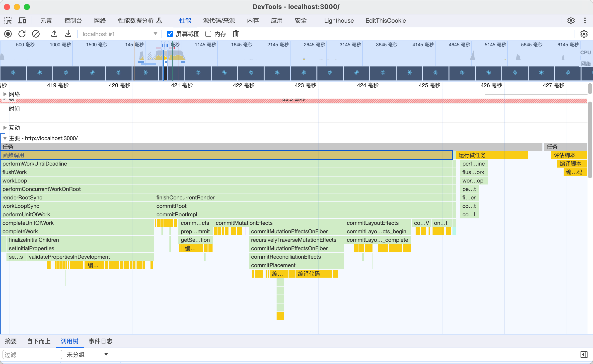This screenshot has height=364, width=593.
Task: Open the 未分组 grouping dropdown
Action: pyautogui.click(x=87, y=355)
